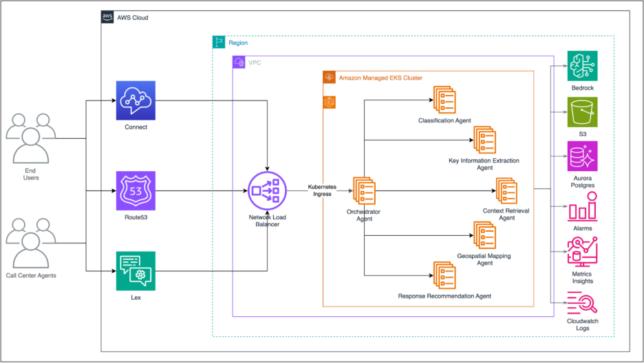
Task: Click the Geospatial Mapping Agent icon
Action: (484, 235)
